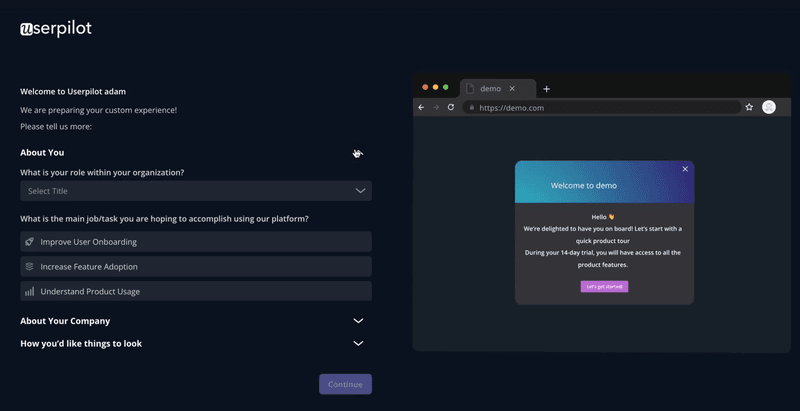Open the Select Title dropdown
The height and width of the screenshot is (411, 800).
(x=196, y=191)
